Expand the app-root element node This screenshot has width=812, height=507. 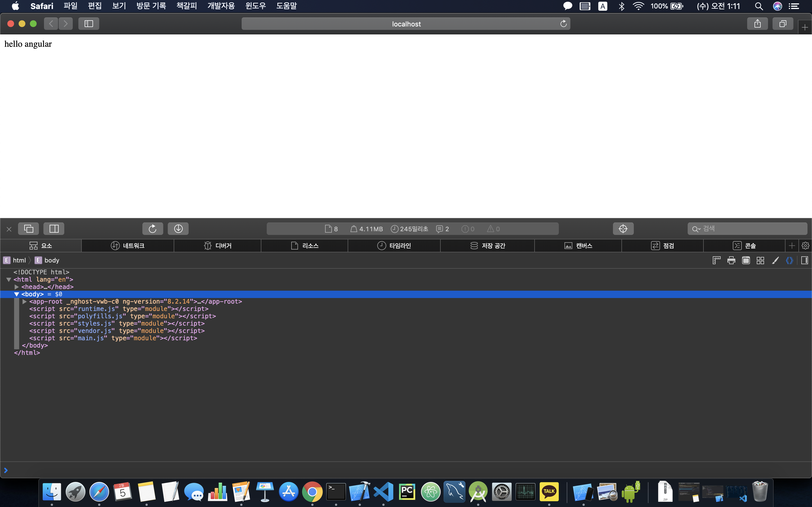coord(25,302)
